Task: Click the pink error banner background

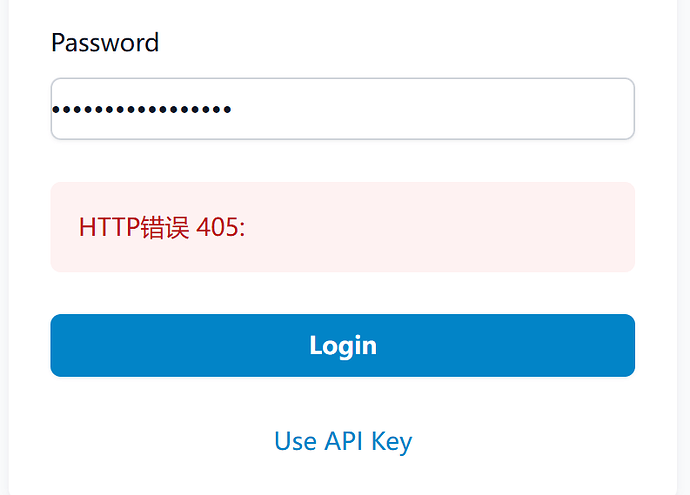Action: pos(440,227)
